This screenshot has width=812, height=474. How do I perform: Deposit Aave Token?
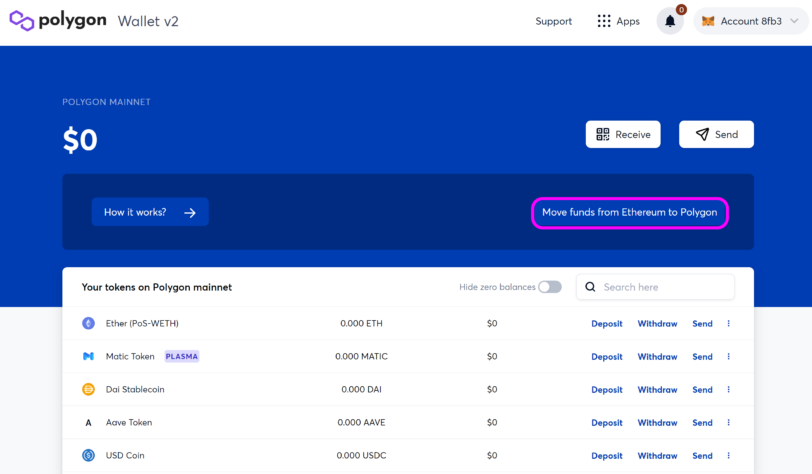(x=606, y=423)
